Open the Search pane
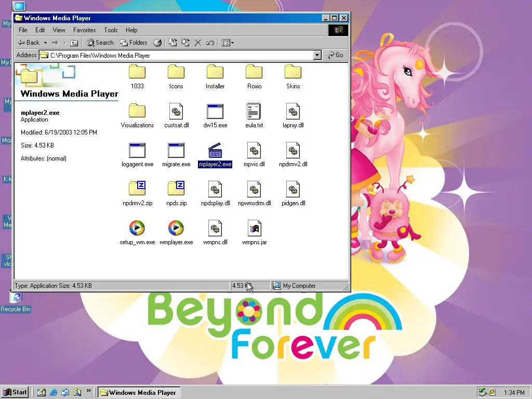 tap(100, 43)
